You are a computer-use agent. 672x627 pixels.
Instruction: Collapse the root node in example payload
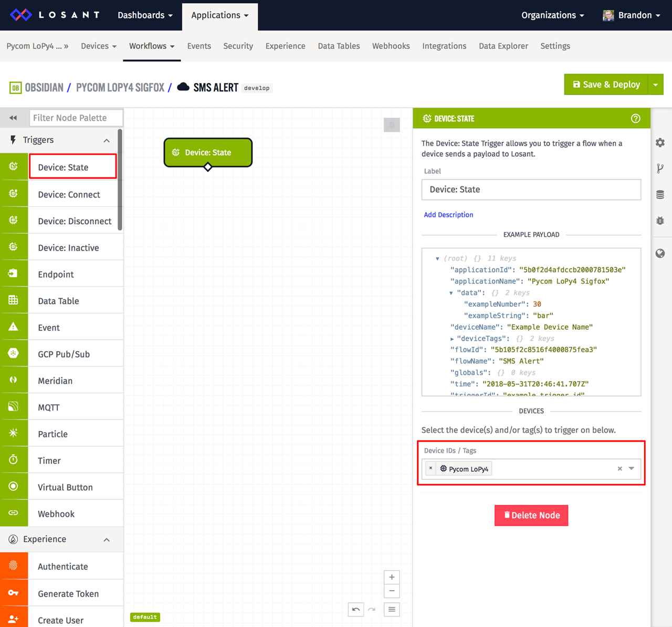[437, 259]
